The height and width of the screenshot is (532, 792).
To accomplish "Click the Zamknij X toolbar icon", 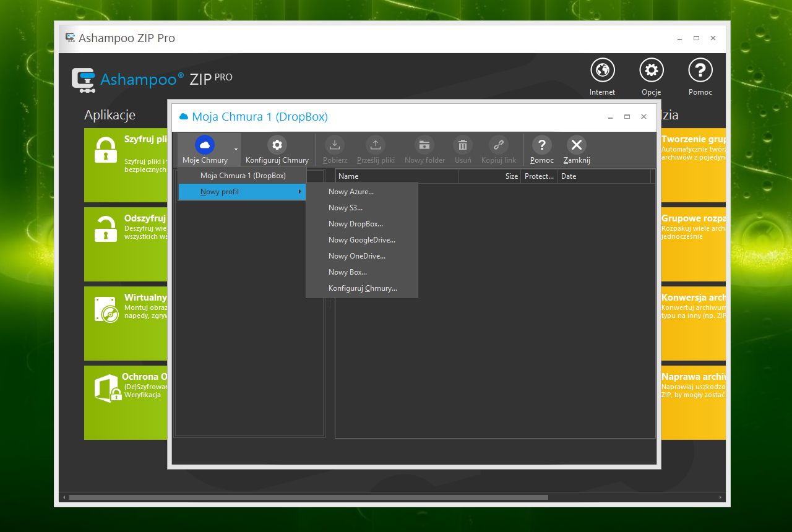I will click(577, 145).
